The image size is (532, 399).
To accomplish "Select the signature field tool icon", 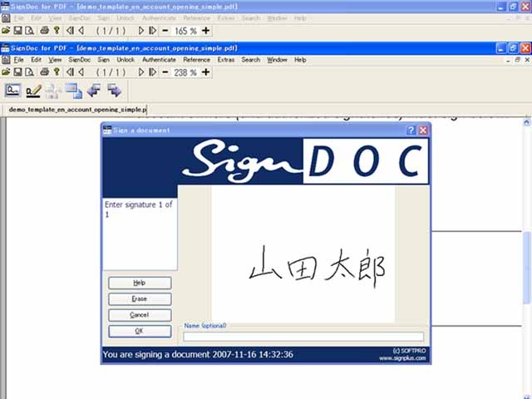I will 13,91.
